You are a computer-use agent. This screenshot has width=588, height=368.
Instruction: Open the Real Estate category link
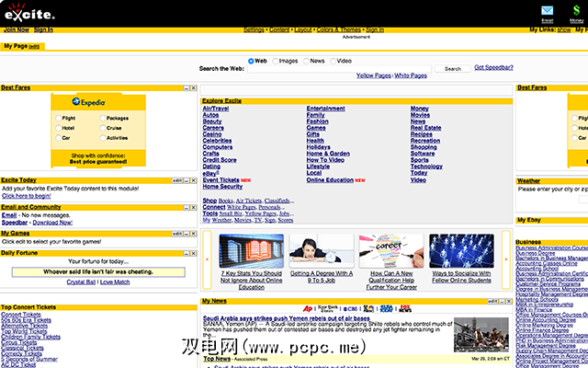click(425, 128)
